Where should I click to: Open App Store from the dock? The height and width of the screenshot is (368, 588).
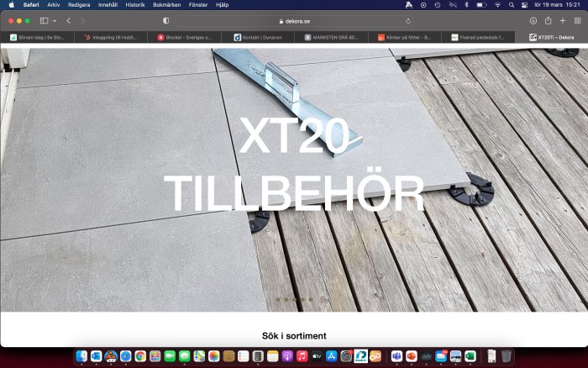332,356
